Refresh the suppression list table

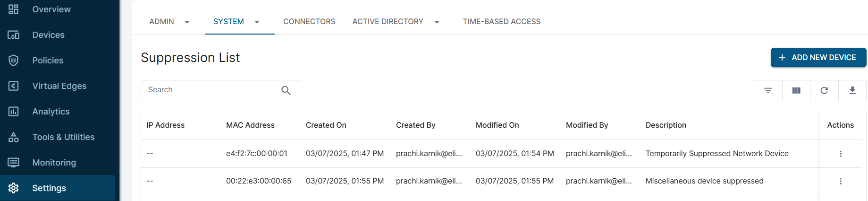824,90
